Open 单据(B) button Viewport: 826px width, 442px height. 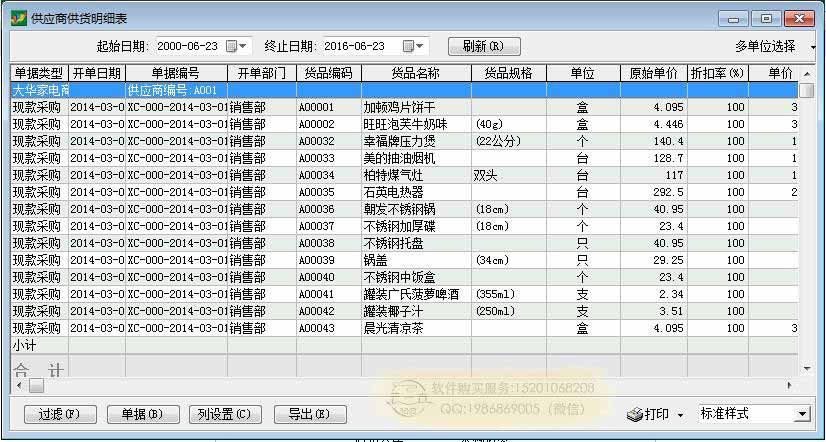(142, 414)
